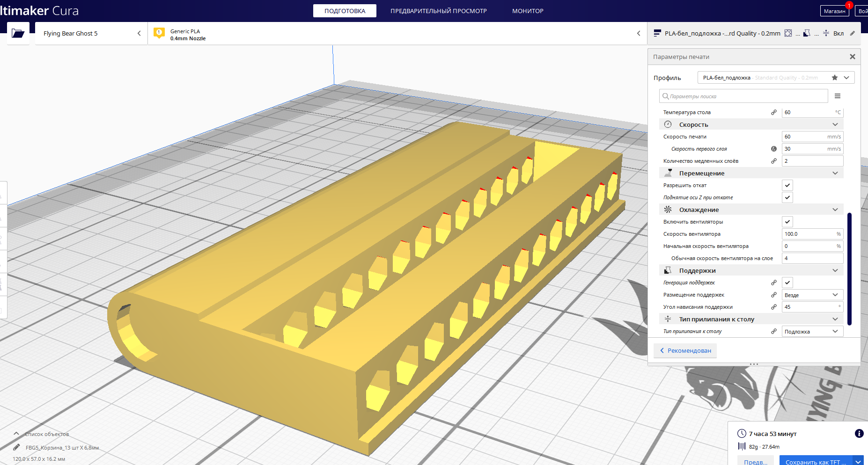
Task: Open the Тип прилипания к столу dropdown
Action: (812, 331)
